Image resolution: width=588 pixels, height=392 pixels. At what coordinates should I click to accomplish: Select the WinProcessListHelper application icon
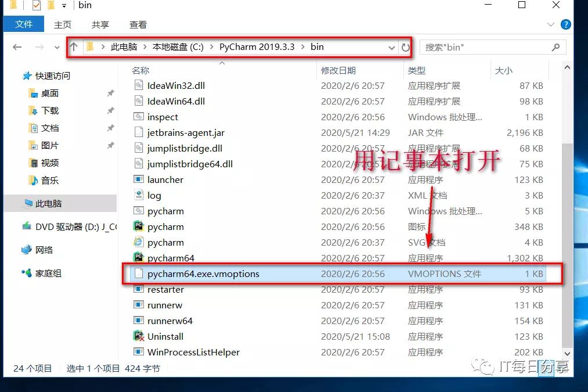[139, 352]
